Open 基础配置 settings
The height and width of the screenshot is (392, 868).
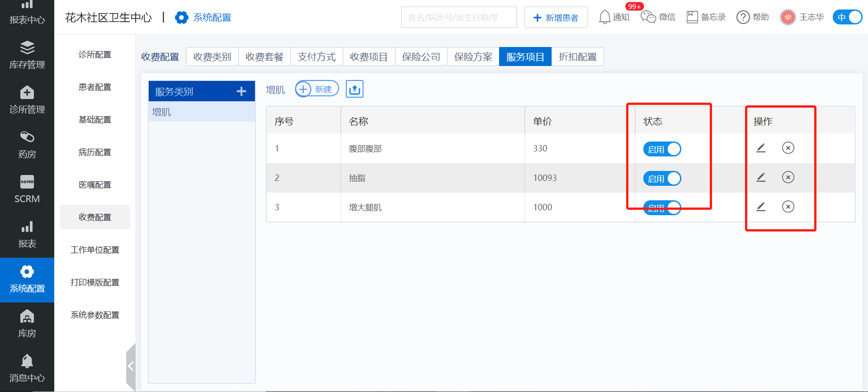pos(95,120)
